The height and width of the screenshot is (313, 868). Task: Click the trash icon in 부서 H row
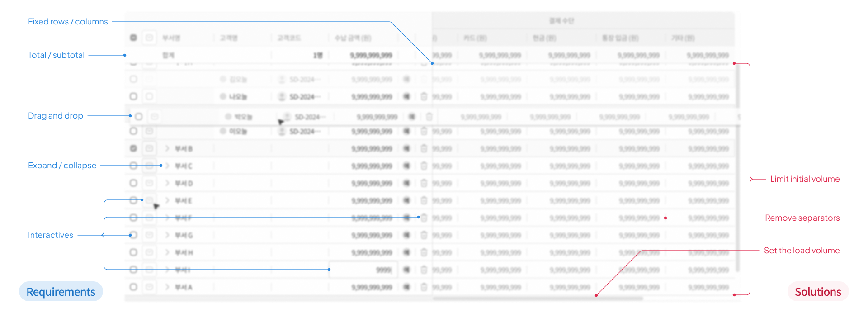(x=424, y=252)
